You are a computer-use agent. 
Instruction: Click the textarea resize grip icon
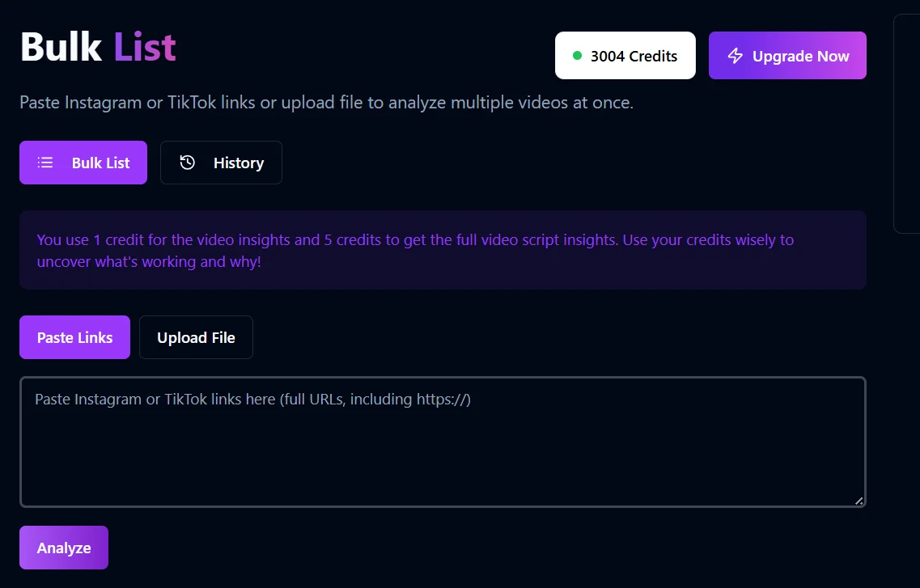click(x=859, y=501)
